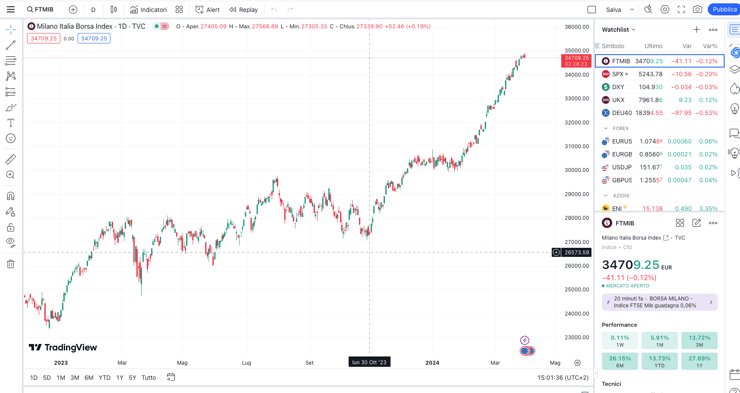Select the trend line drawing tool
Viewport: 740px width, 393px height.
[x=10, y=45]
